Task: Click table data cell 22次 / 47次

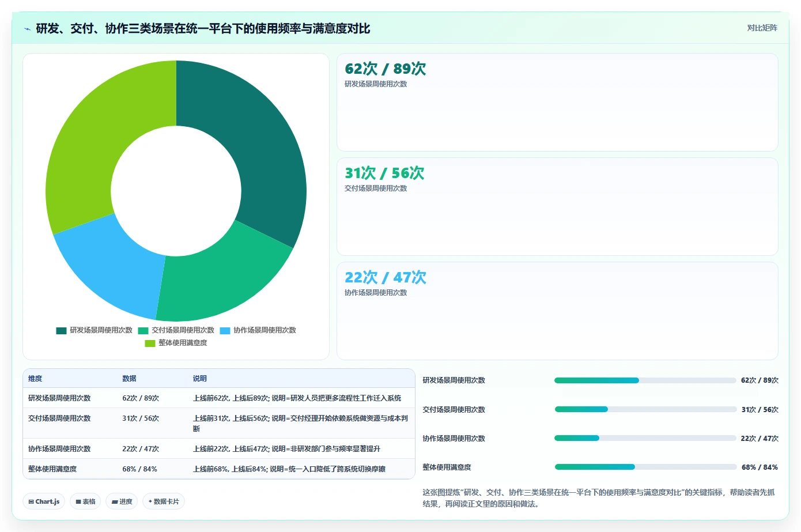Action: [141, 449]
